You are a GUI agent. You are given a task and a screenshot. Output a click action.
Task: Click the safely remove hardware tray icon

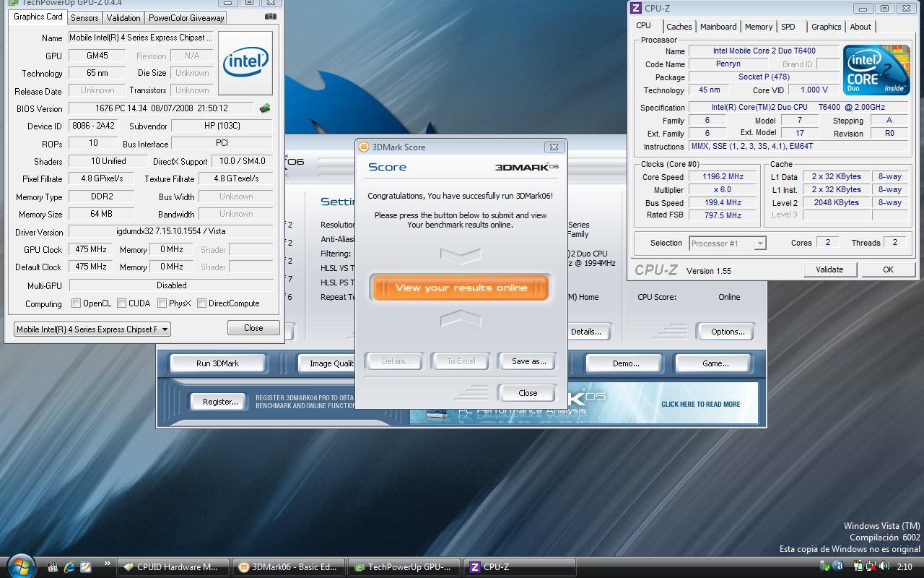826,567
